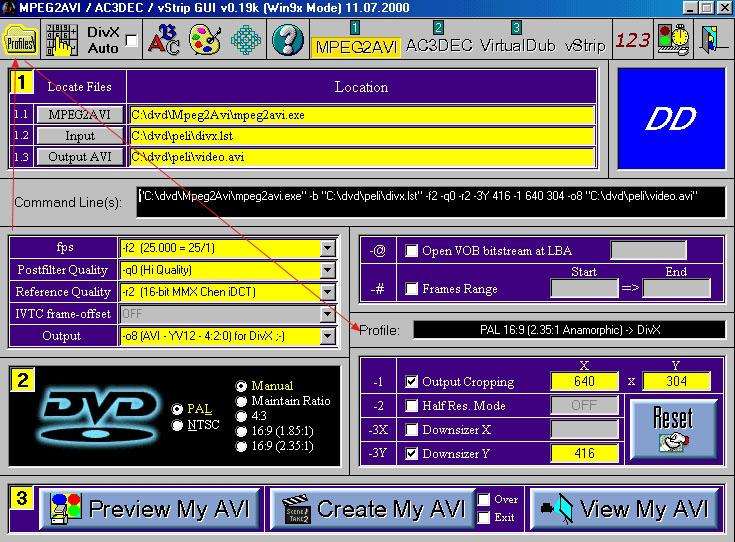
Task: Uncheck the Output Cropping checkbox
Action: click(x=411, y=382)
